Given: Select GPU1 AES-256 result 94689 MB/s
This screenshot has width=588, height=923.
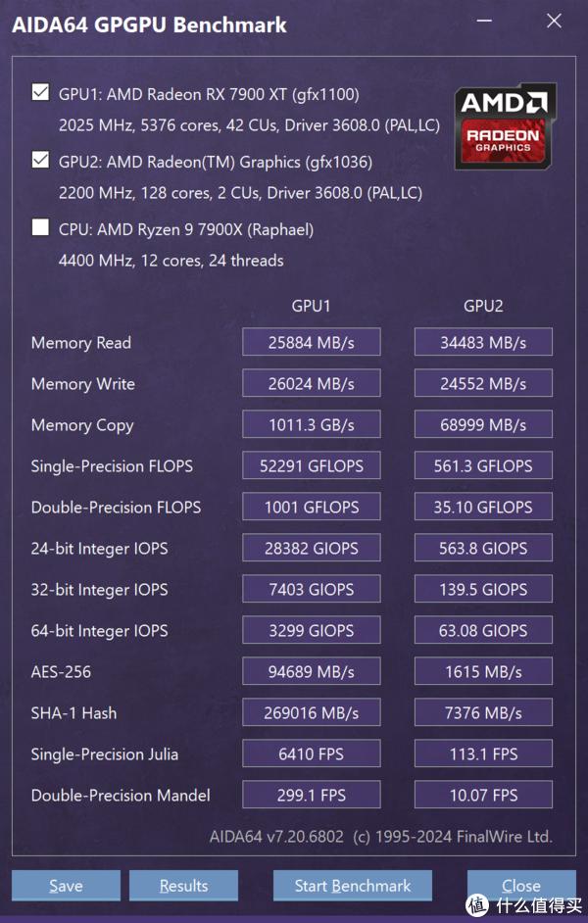Looking at the screenshot, I should (312, 671).
